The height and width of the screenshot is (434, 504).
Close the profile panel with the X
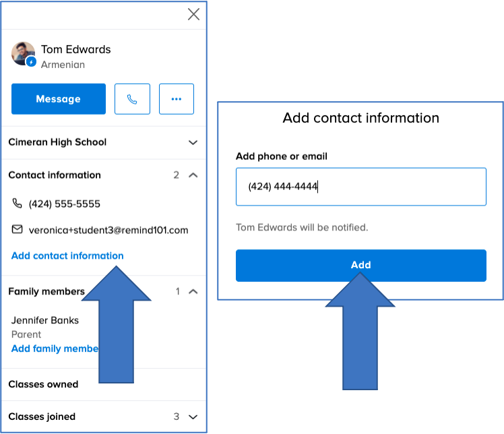pyautogui.click(x=193, y=14)
